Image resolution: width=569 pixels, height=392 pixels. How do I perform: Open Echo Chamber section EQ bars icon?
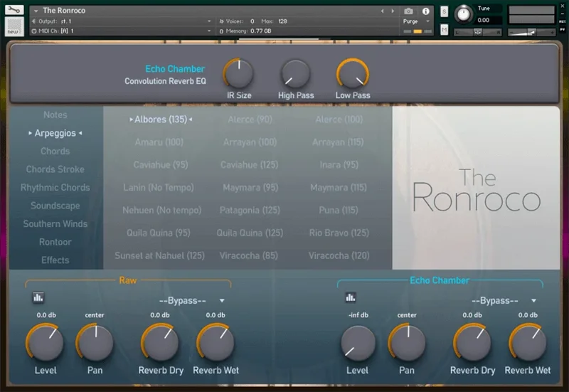[x=351, y=297]
